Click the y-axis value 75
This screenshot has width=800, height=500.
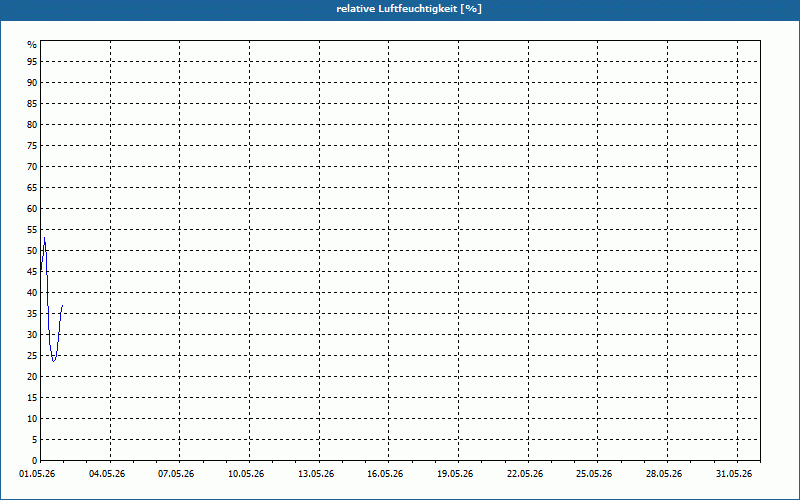coord(32,146)
